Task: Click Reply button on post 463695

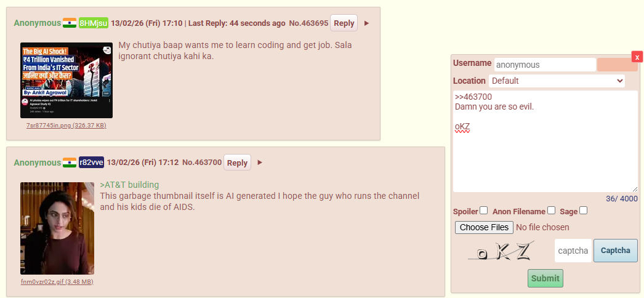Action: point(344,23)
